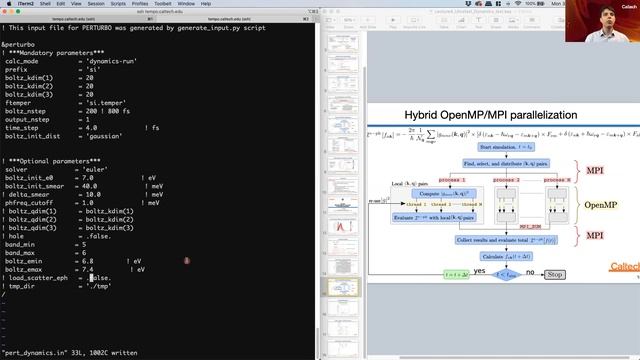Click the green 't = t + Δt' box

click(x=456, y=275)
